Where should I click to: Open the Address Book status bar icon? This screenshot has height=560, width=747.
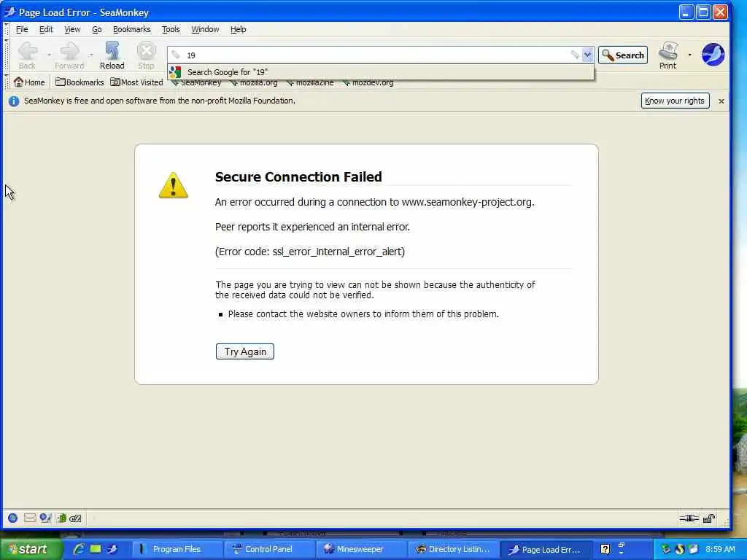[x=61, y=518]
